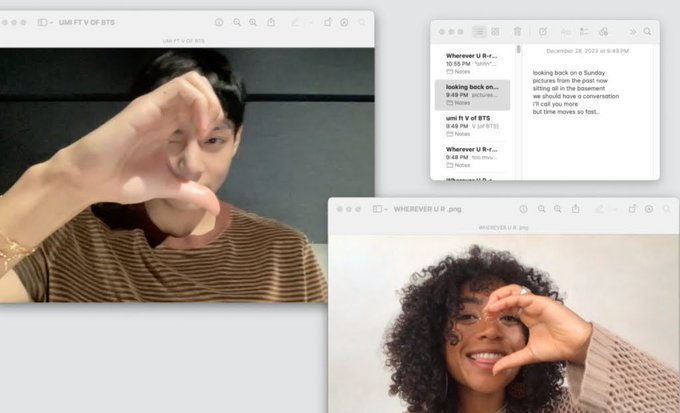Click the photo of woman making heart sign
Screen dimensions: 680x413
coord(503,324)
